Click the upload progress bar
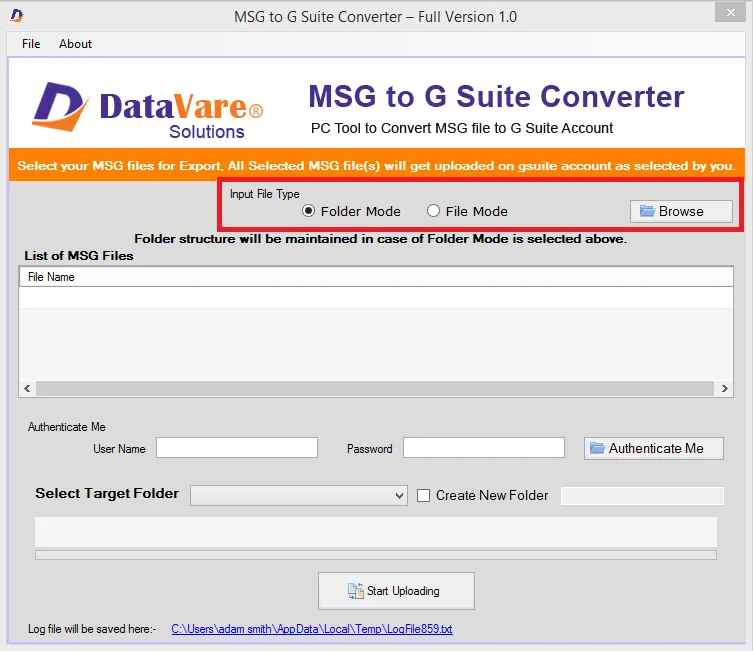Screen dimensions: 753x651 (x=376, y=555)
